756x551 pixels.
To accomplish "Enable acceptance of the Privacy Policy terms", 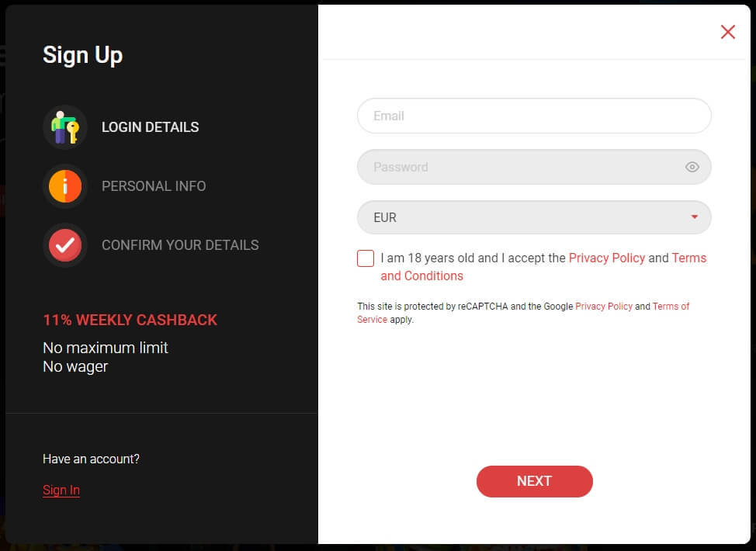I will [x=365, y=258].
